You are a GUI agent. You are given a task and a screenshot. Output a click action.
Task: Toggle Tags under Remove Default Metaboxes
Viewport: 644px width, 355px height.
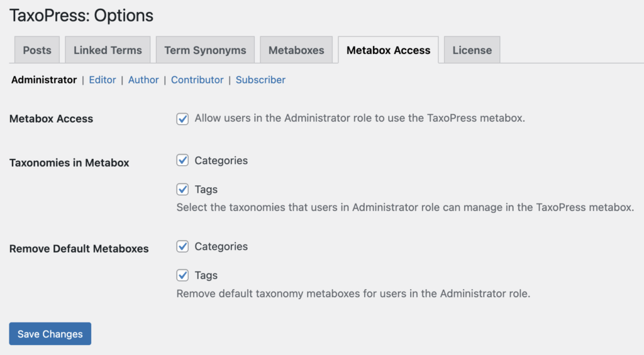(x=182, y=275)
